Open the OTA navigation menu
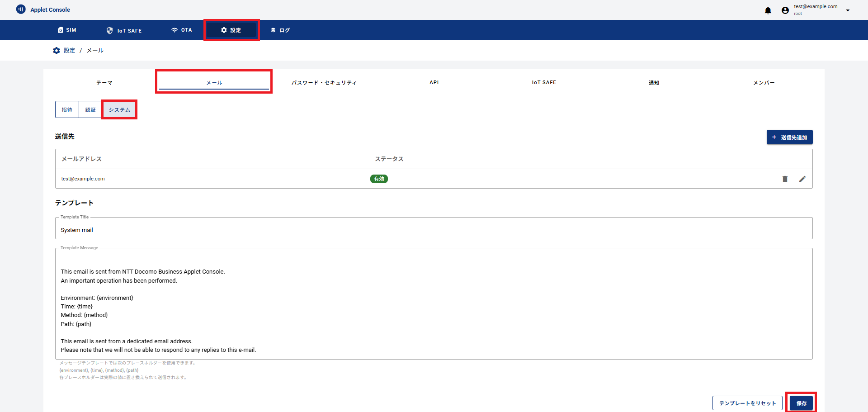868x412 pixels. pos(181,30)
